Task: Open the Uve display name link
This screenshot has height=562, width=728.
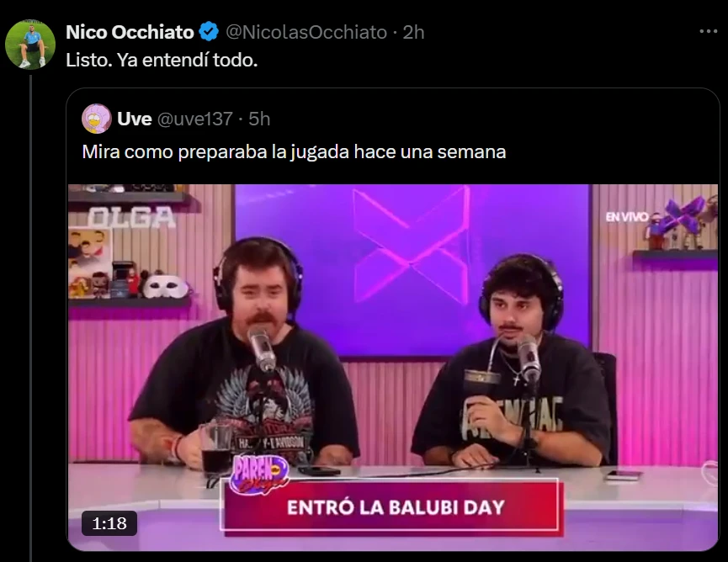Action: pyautogui.click(x=135, y=119)
